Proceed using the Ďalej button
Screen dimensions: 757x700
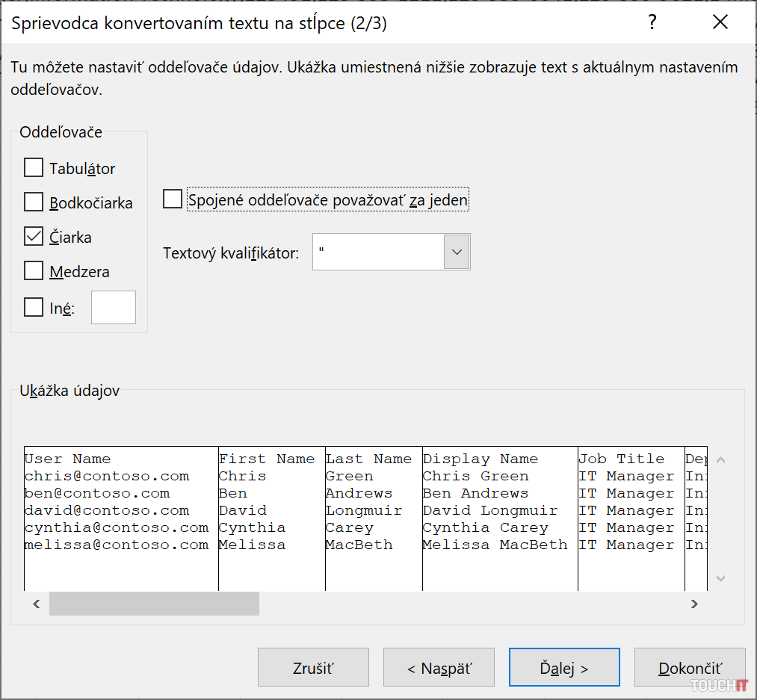pos(564,667)
